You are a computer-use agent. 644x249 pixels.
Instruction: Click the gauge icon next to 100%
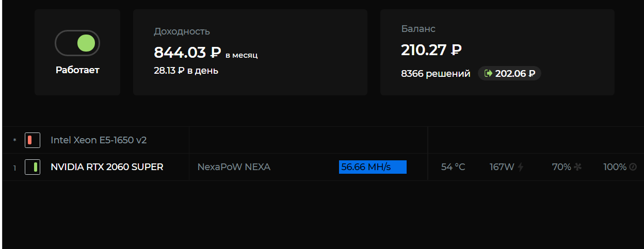633,167
